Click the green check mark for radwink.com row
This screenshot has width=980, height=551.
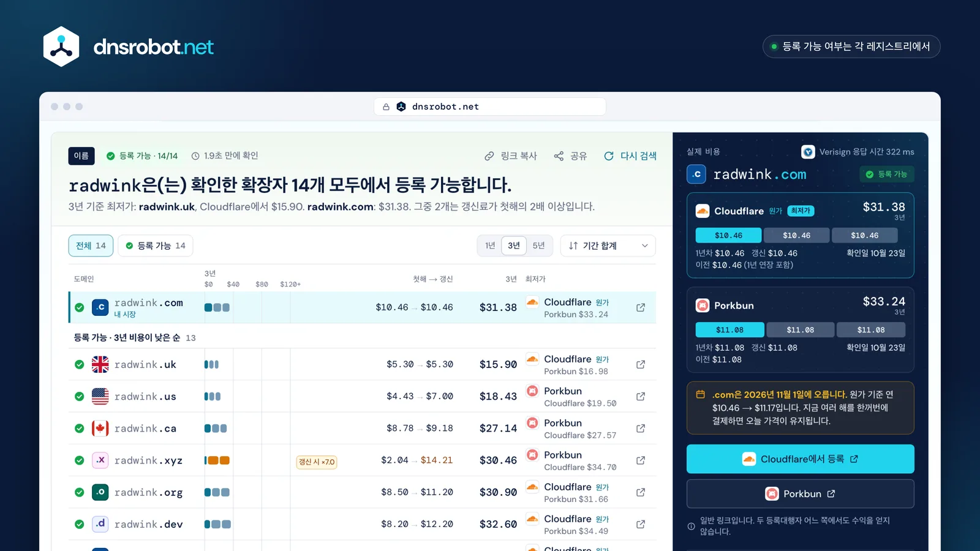click(x=80, y=307)
